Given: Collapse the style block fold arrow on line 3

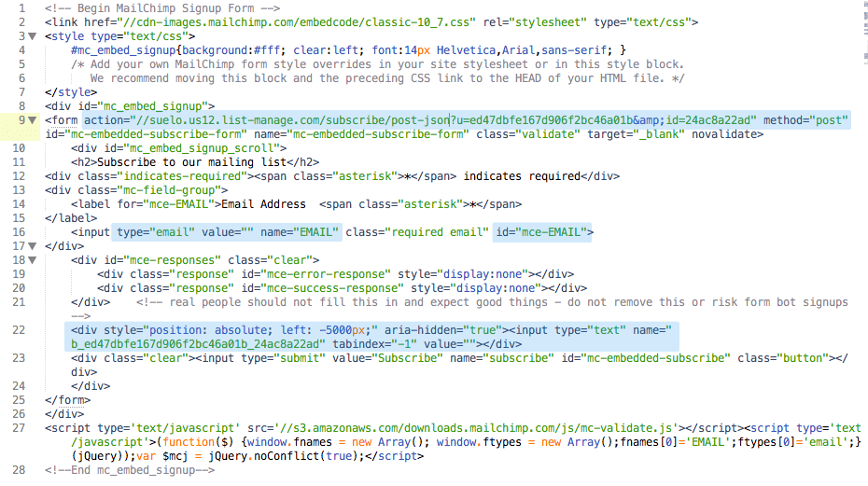Looking at the screenshot, I should (x=34, y=36).
